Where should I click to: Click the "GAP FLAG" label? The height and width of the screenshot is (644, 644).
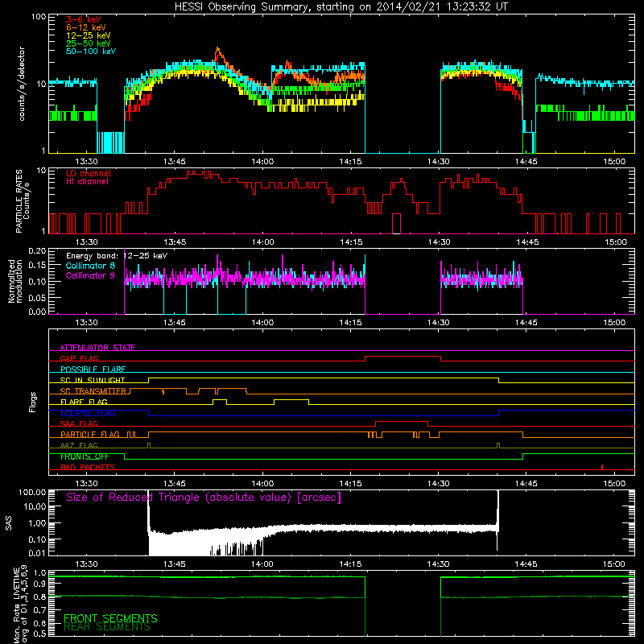click(x=79, y=358)
